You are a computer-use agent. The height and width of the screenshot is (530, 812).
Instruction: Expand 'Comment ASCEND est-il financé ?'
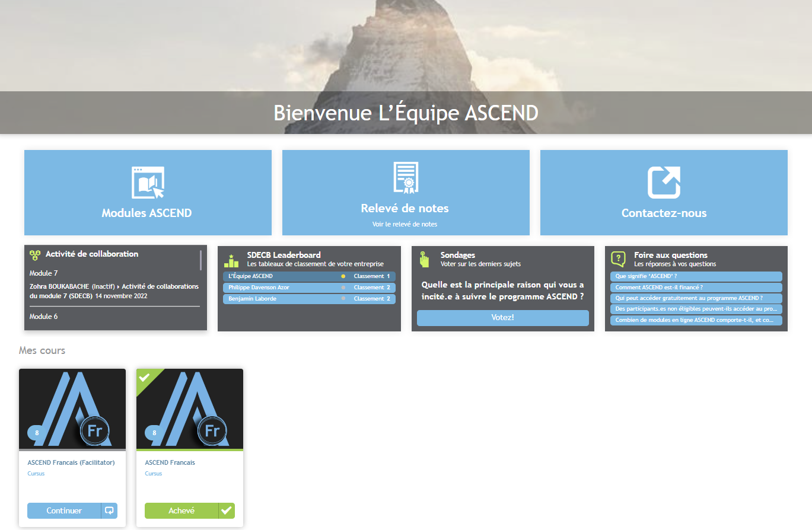pos(696,287)
